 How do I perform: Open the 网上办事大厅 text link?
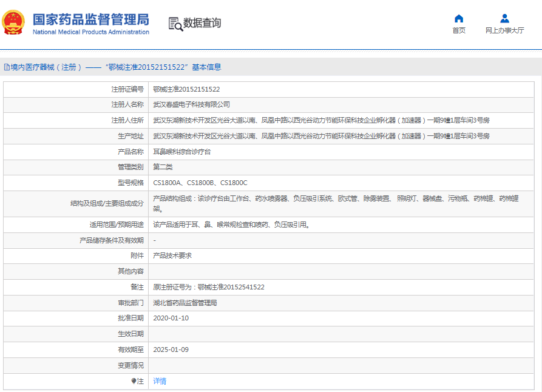[x=504, y=30]
